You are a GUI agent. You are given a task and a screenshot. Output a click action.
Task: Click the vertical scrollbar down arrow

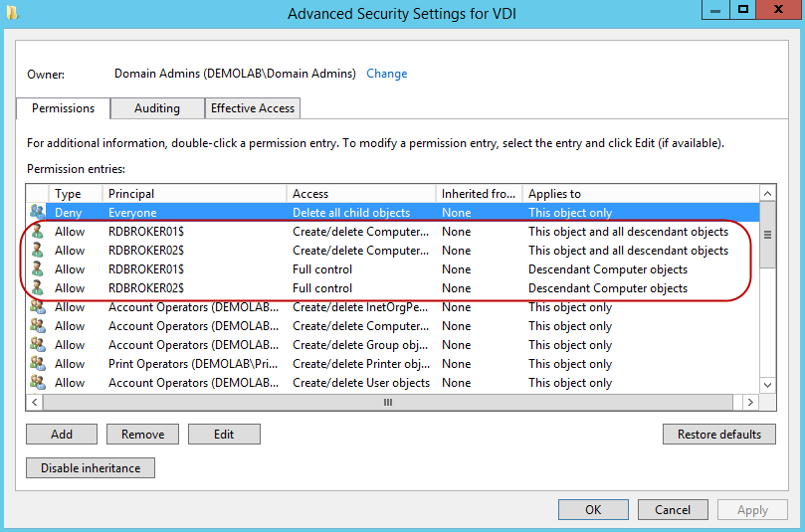[767, 384]
